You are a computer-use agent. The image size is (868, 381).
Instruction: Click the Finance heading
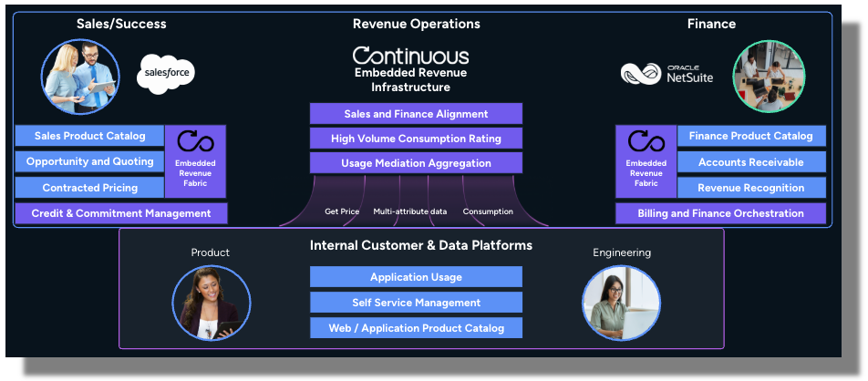pos(711,24)
